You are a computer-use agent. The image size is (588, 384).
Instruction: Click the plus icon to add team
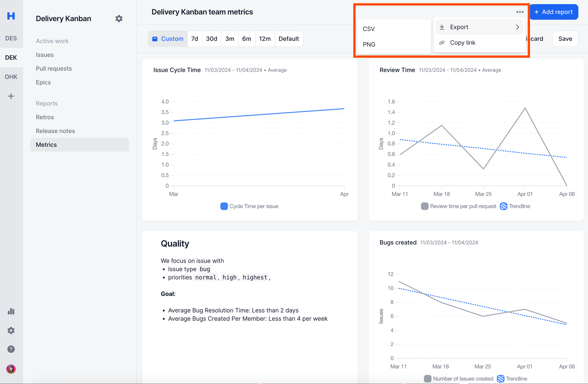(x=11, y=96)
